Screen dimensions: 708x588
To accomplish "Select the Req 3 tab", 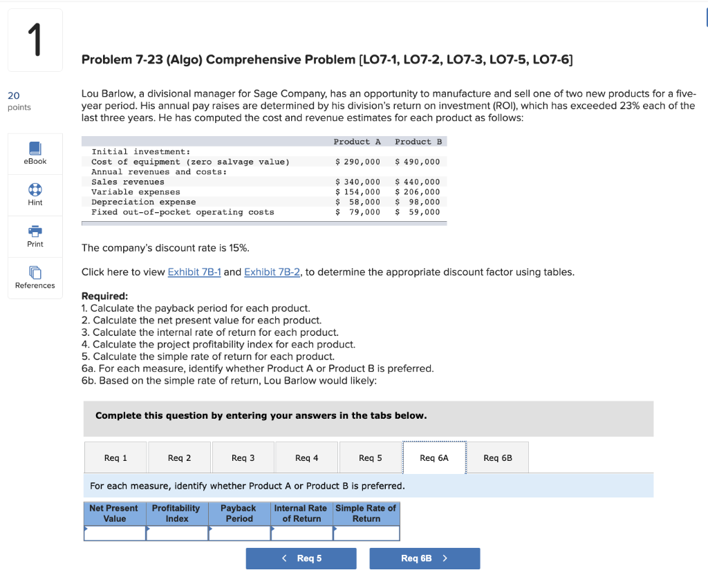I will [243, 457].
